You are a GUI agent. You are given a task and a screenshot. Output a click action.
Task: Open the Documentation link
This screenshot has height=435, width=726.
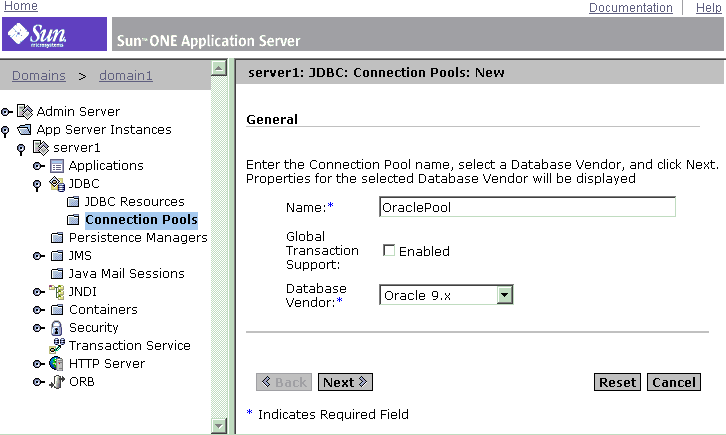click(x=631, y=8)
